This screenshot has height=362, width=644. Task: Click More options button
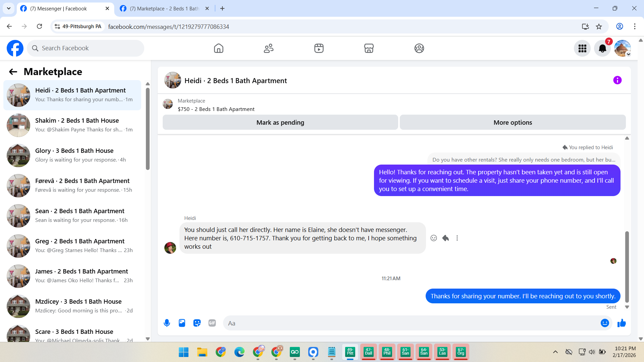click(x=513, y=122)
